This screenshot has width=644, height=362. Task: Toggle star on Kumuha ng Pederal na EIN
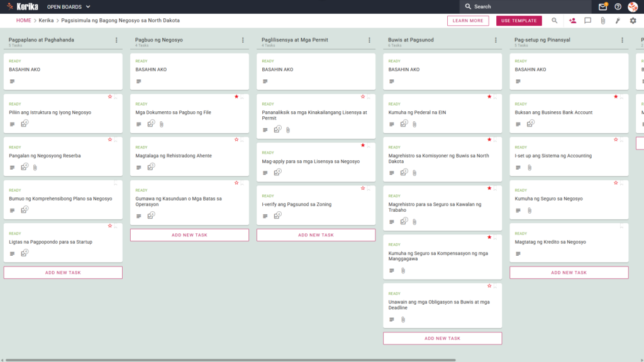tap(489, 97)
